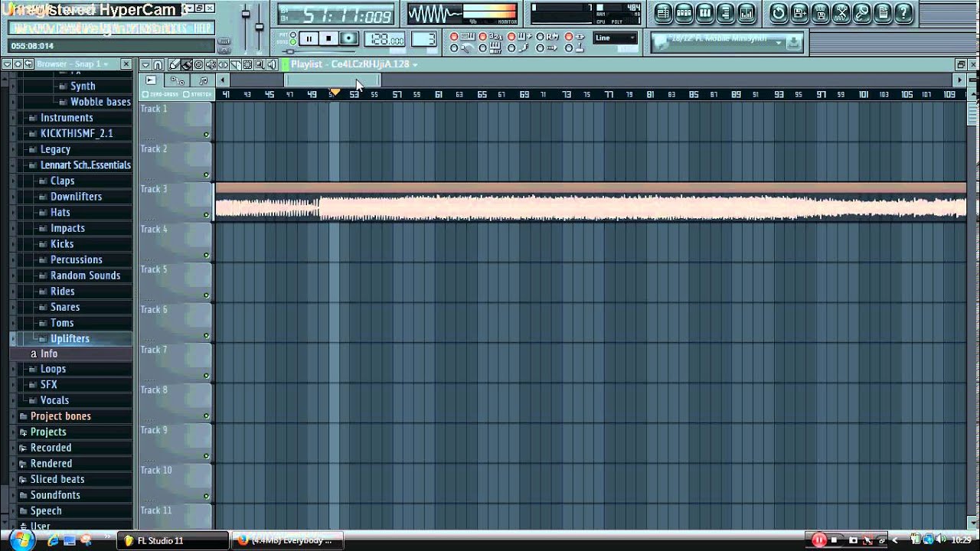Open the Step Sequencer view icon

click(684, 13)
